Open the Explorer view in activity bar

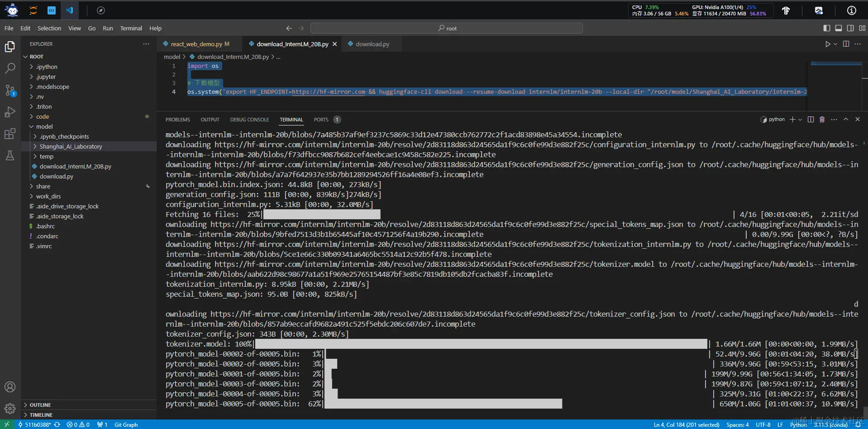tap(10, 47)
